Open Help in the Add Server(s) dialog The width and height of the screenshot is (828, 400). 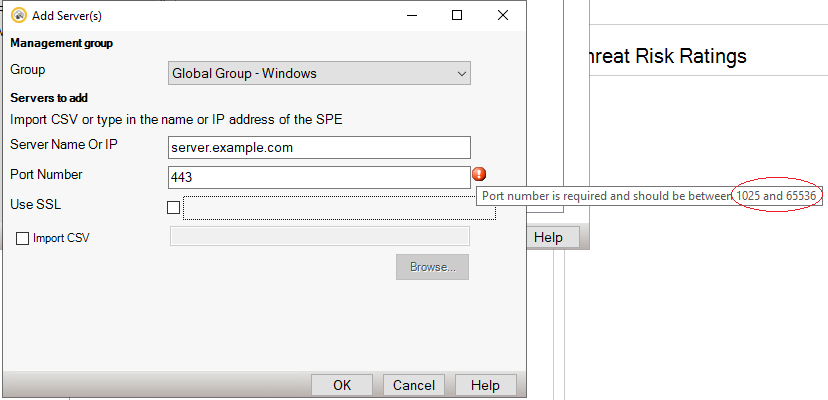tap(485, 385)
